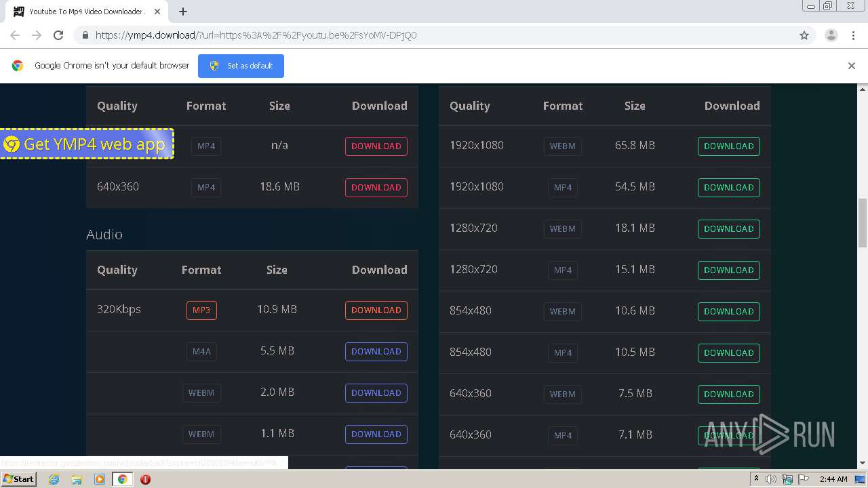Viewport: 868px width, 488px height.
Task: Open the Chrome profile avatar menu
Action: coord(831,35)
